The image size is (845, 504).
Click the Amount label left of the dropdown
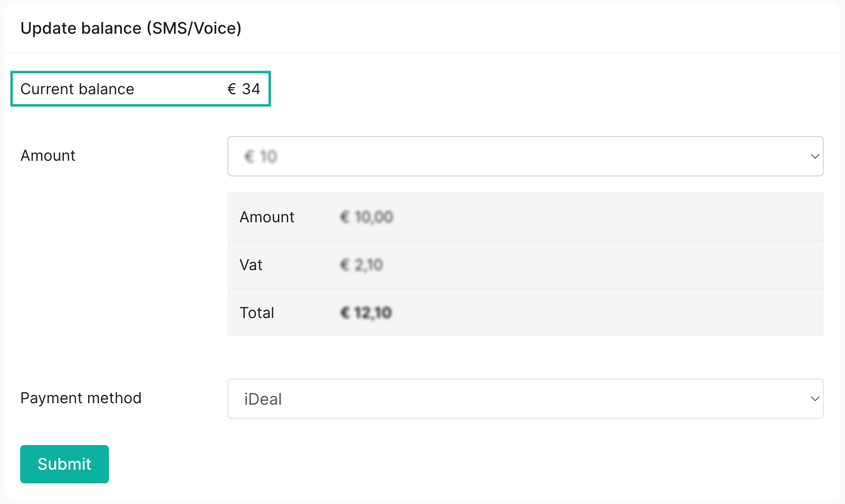click(x=48, y=156)
